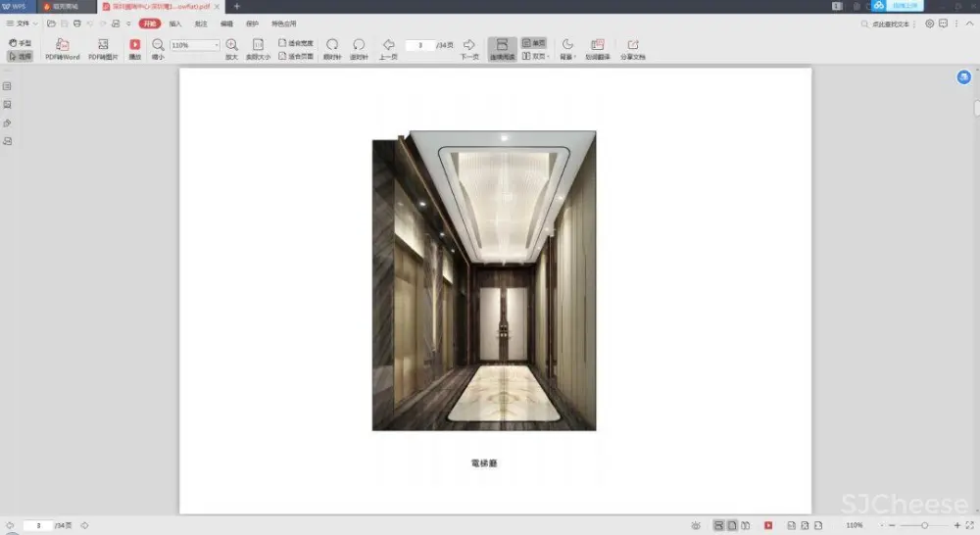Viewport: 980px width, 535px height.
Task: Click the zoom slider in status bar
Action: pyautogui.click(x=924, y=526)
